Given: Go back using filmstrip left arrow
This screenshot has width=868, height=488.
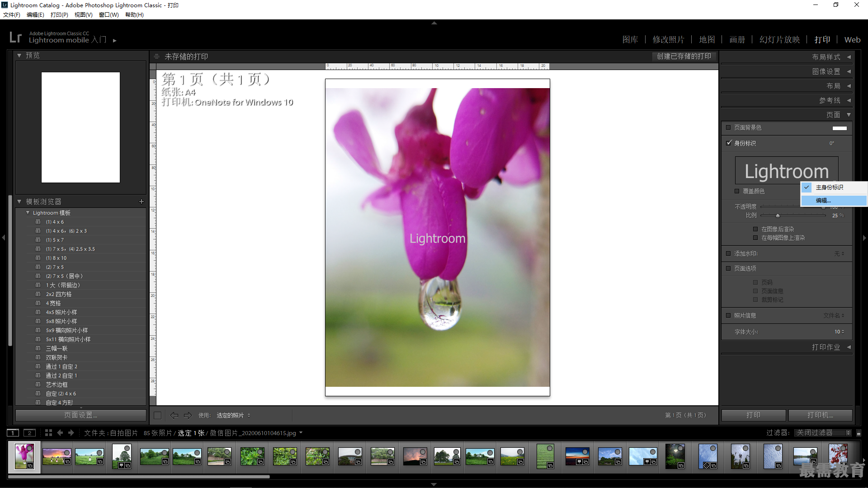Looking at the screenshot, I should (60, 433).
